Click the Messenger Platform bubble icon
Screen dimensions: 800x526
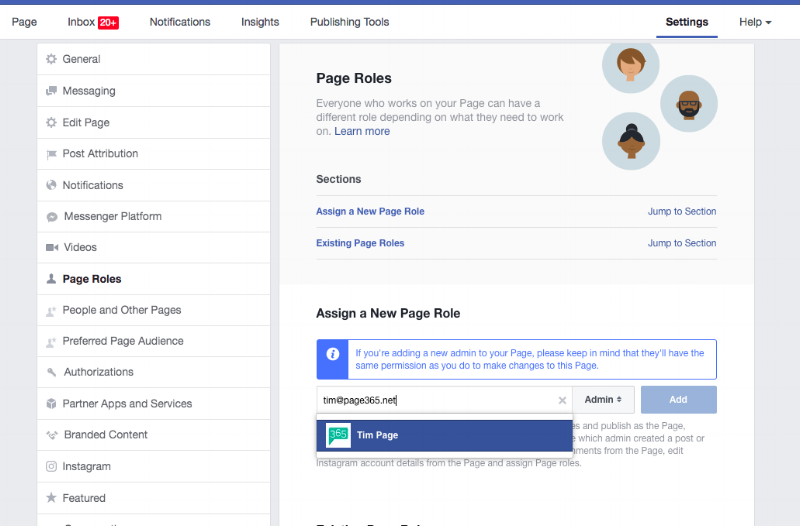[52, 217]
